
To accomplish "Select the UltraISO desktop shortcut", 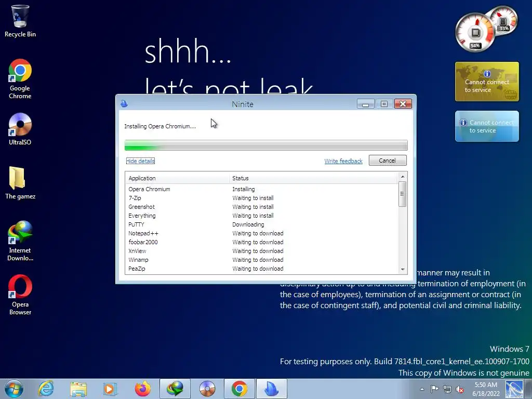I will click(20, 129).
